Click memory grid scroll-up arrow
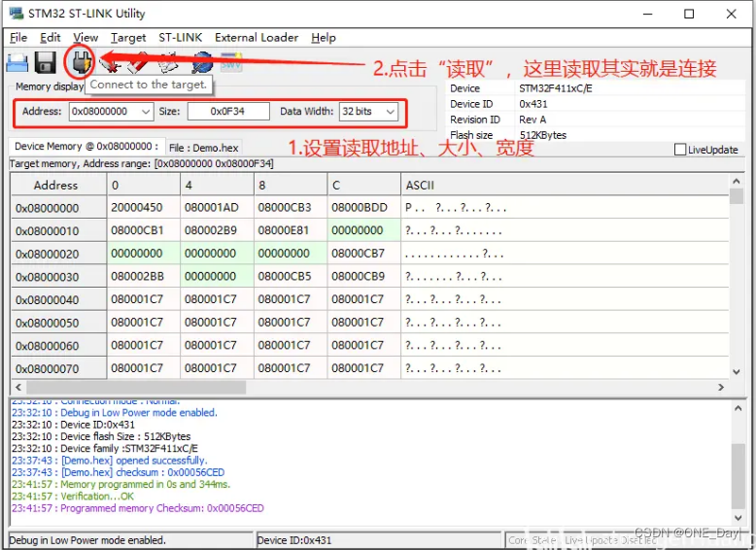The width and height of the screenshot is (756, 550). (736, 182)
